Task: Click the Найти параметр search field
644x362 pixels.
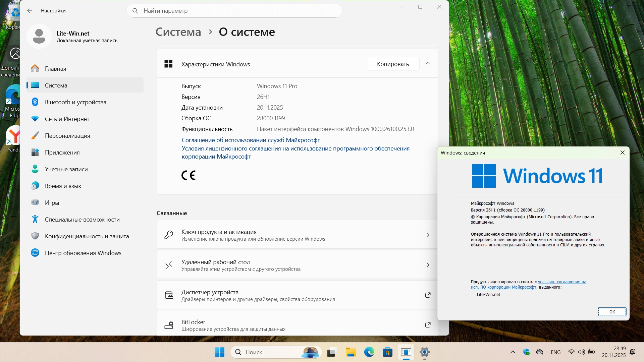Action: point(235,11)
